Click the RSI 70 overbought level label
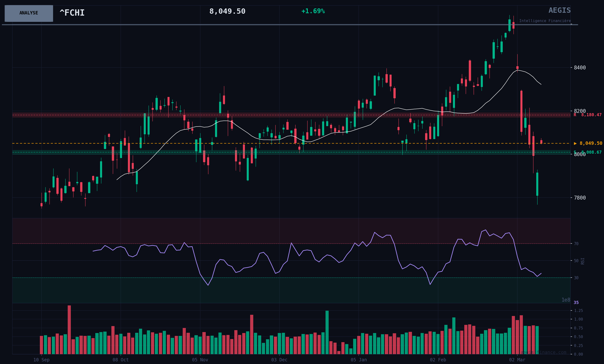This screenshot has width=604, height=364. coord(576,244)
